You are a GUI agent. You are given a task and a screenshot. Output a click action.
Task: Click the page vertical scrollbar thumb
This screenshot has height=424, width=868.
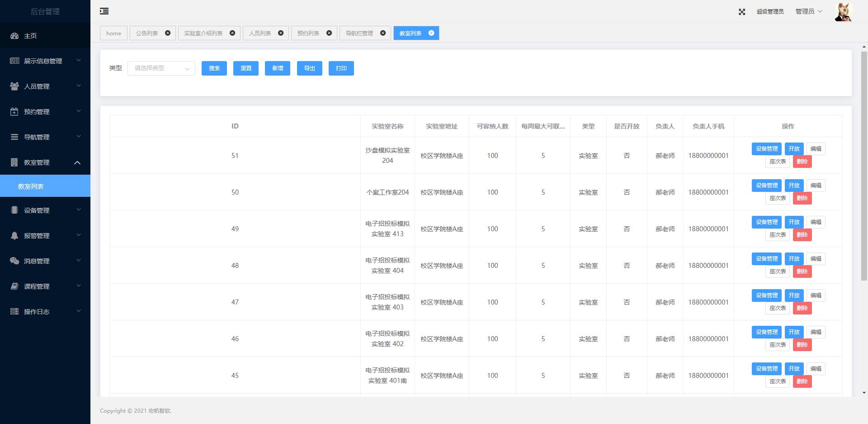[864, 166]
